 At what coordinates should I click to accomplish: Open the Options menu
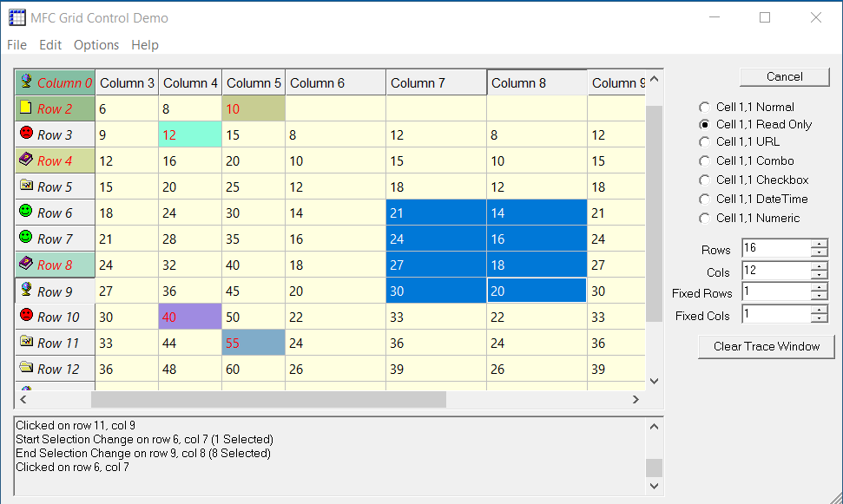(96, 45)
